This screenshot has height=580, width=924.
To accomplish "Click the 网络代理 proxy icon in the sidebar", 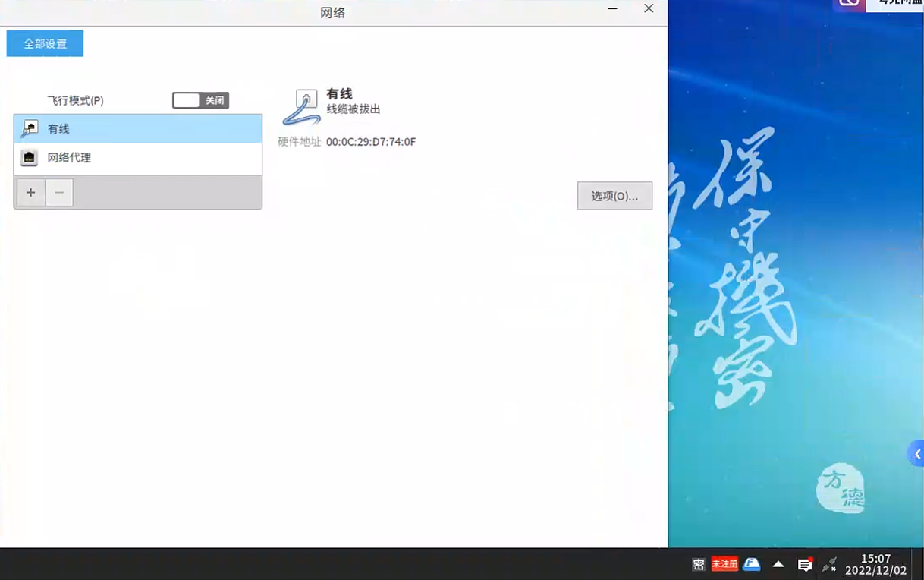I will click(x=29, y=158).
